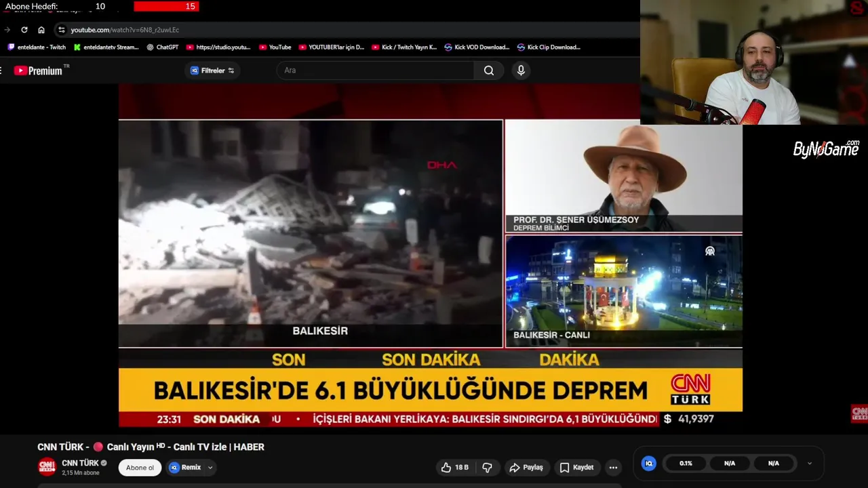Viewport: 868px width, 488px height.
Task: Share the video via Paylaş
Action: point(526,468)
